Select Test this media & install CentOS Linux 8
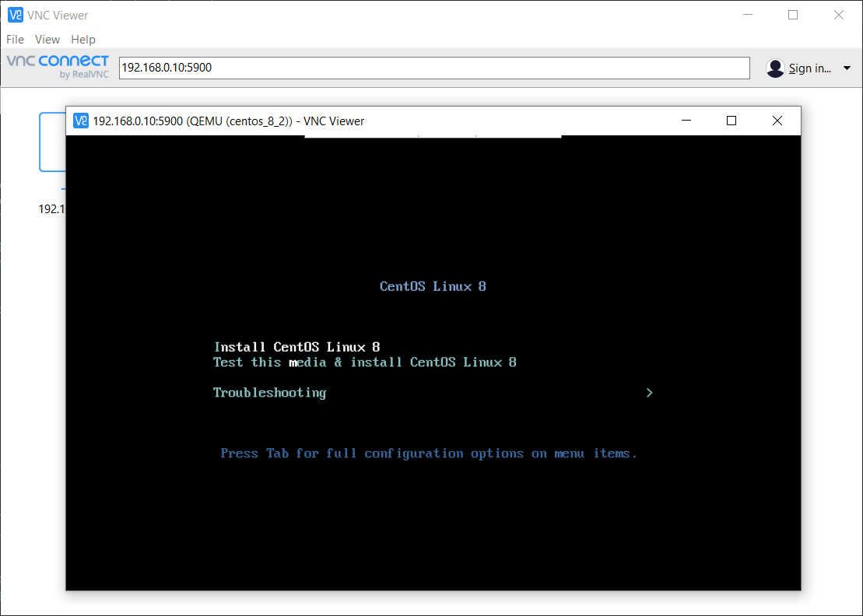The image size is (863, 616). (x=364, y=362)
